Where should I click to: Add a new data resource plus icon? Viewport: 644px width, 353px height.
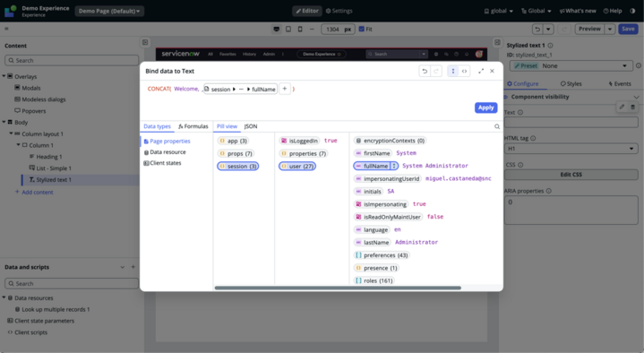pyautogui.click(x=133, y=267)
